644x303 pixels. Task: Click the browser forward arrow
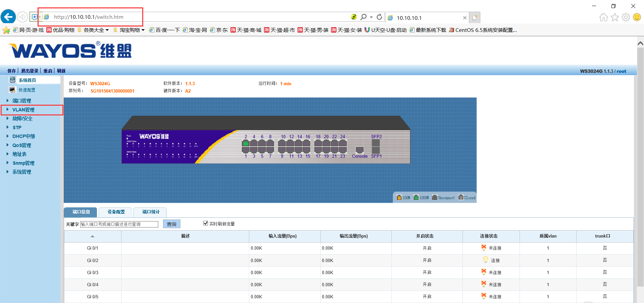22,17
